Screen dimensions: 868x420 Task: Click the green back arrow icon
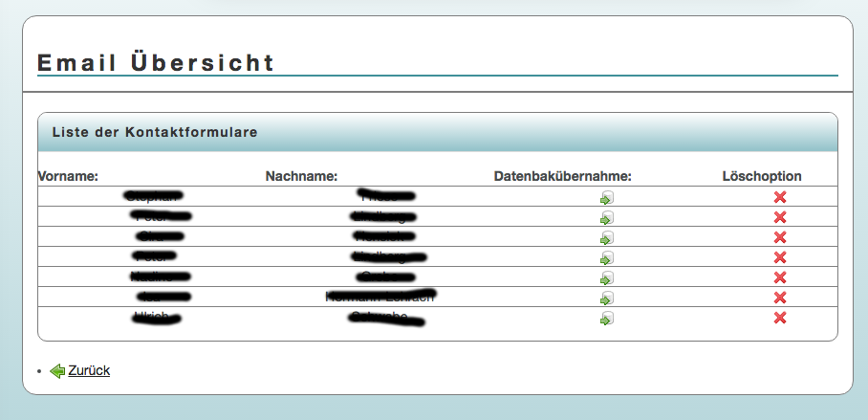pos(57,370)
